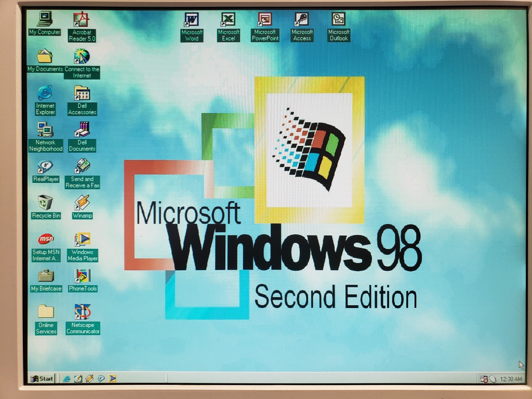The width and height of the screenshot is (532, 399).
Task: Click Task Scheduler icon in system tray
Action: 484,379
